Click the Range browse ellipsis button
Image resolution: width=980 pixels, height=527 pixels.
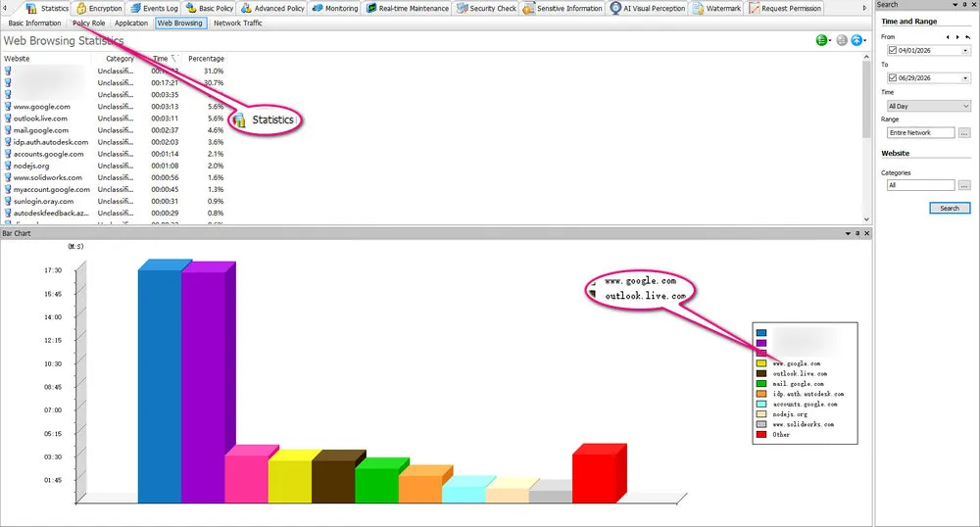(x=964, y=133)
